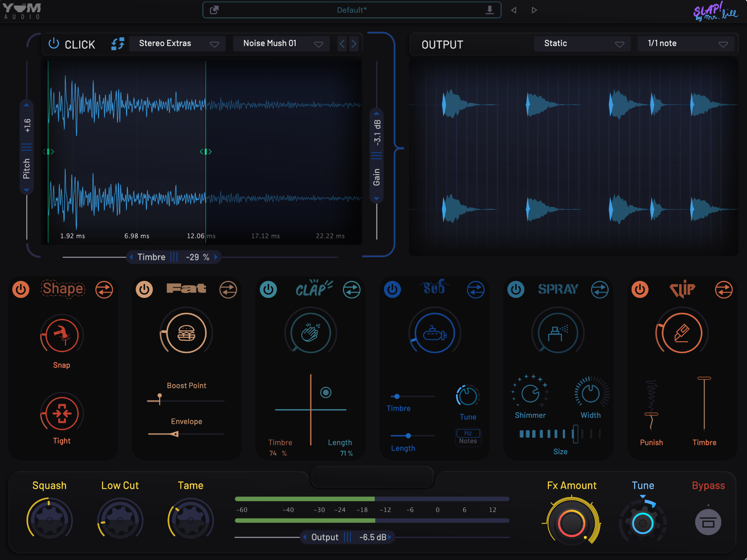Viewport: 747px width, 560px height.
Task: Toggle the CLICK section power button
Action: [54, 44]
